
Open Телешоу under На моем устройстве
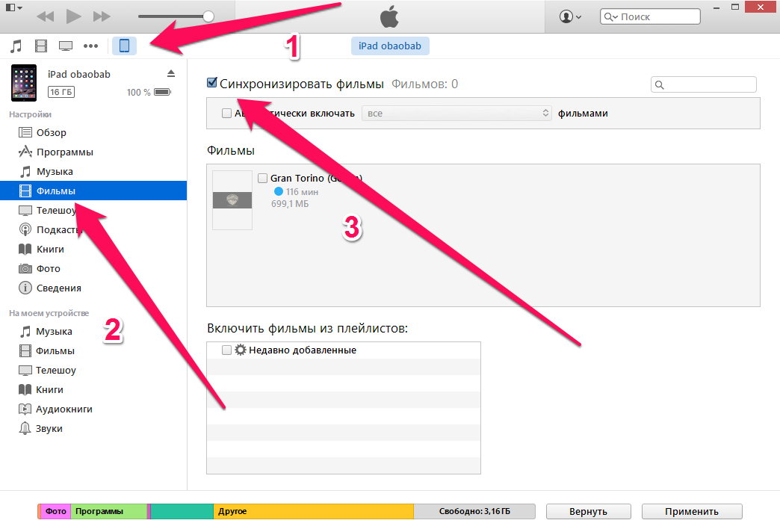(x=93, y=371)
